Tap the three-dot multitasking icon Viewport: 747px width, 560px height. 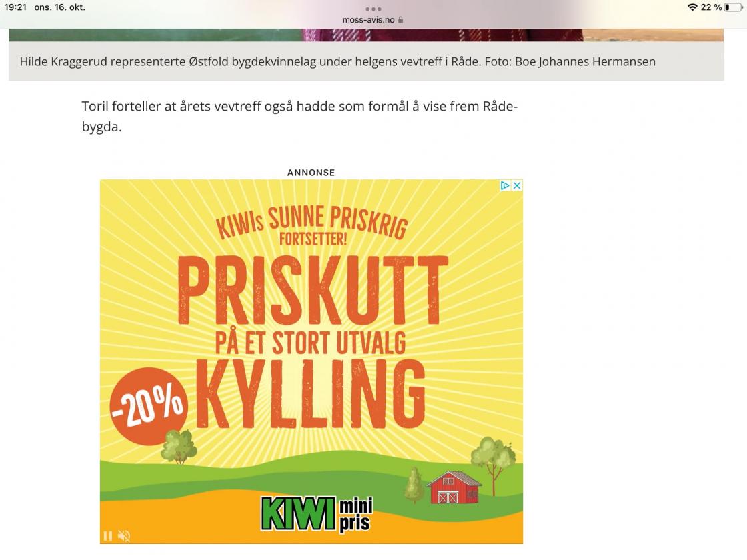pyautogui.click(x=373, y=9)
